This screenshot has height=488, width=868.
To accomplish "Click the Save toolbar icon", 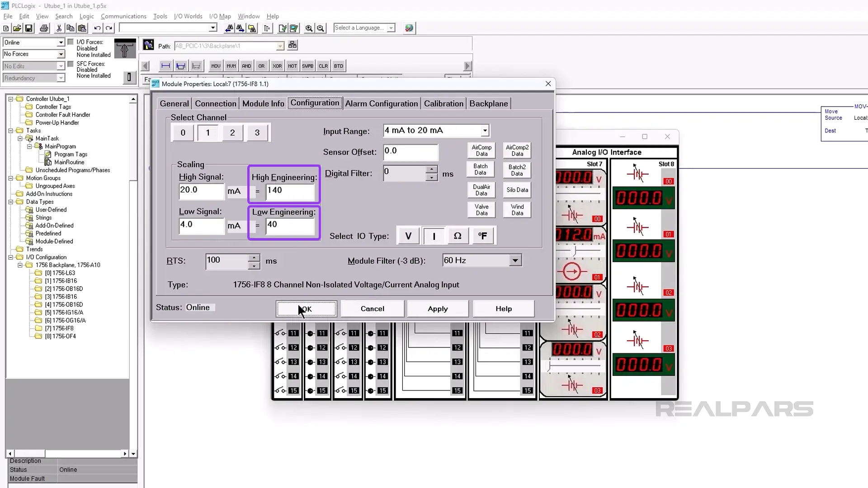I will [28, 28].
